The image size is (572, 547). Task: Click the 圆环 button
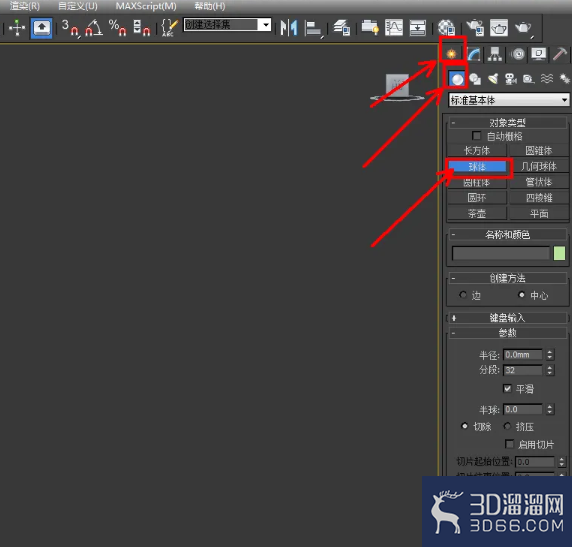(x=477, y=197)
